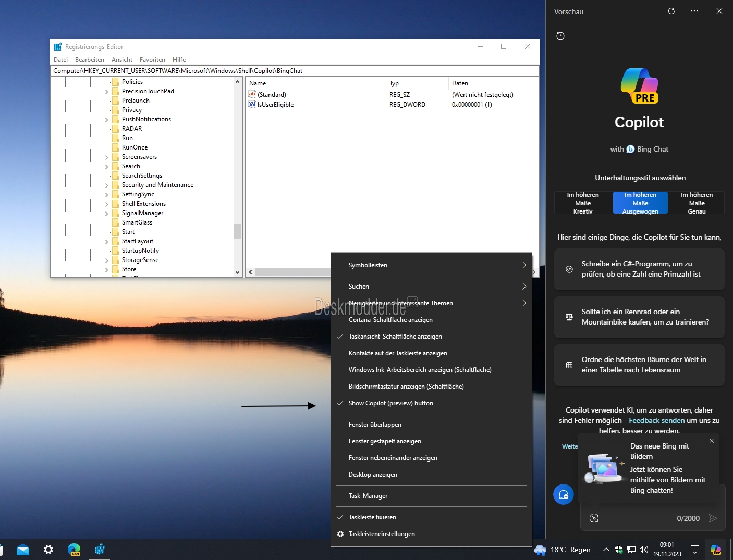733x560 pixels.
Task: Toggle 'Taskleiste fixieren' in context menu
Action: coord(431,517)
